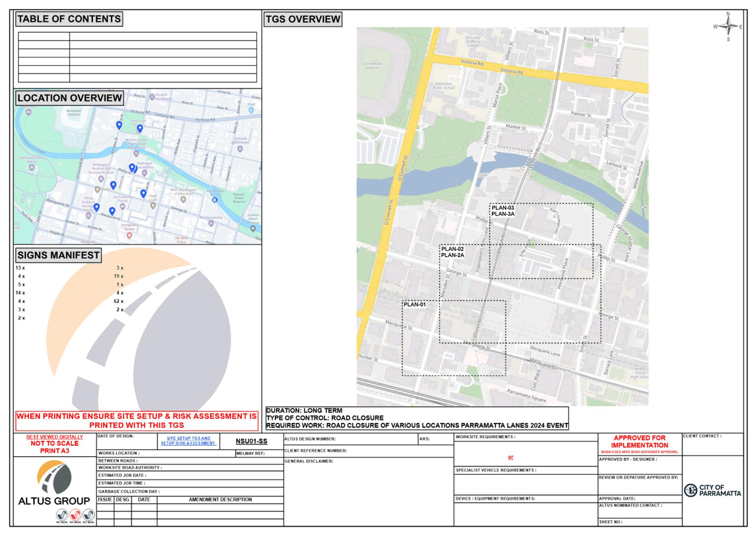Screen dimensions: 756x535
Task: Click the BETWEEN ROADS field
Action: coord(190,461)
